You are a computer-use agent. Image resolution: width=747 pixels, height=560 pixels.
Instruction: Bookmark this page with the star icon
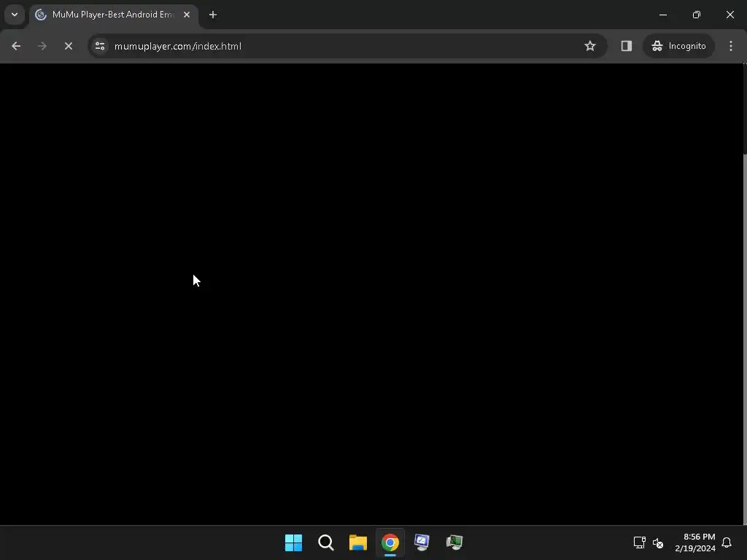point(589,46)
